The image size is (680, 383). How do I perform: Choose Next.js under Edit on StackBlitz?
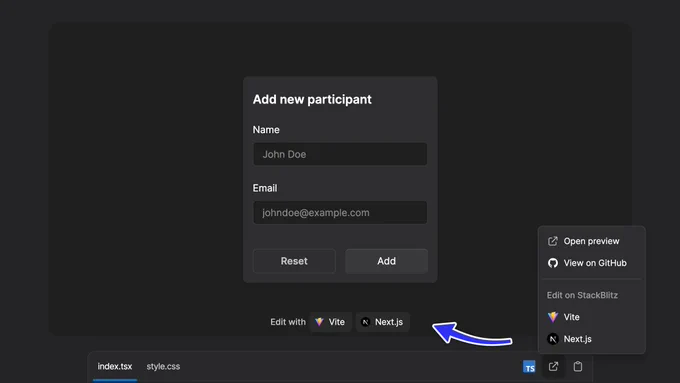[592, 339]
